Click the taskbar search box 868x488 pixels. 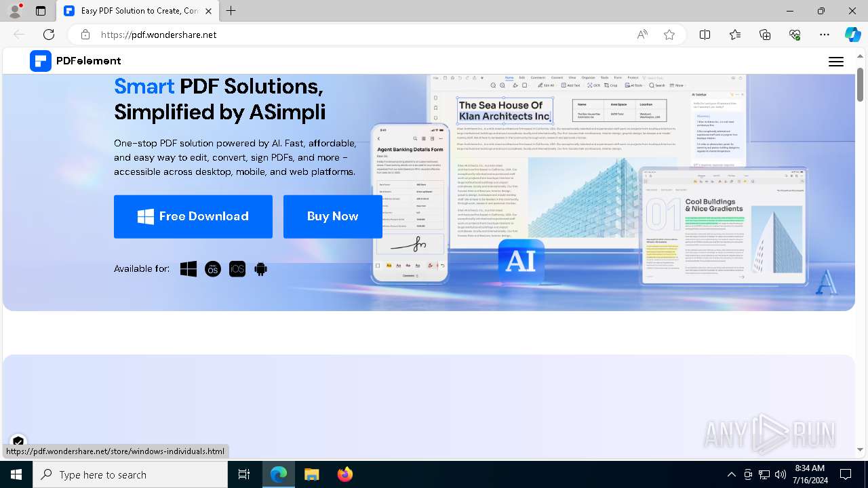click(x=130, y=474)
